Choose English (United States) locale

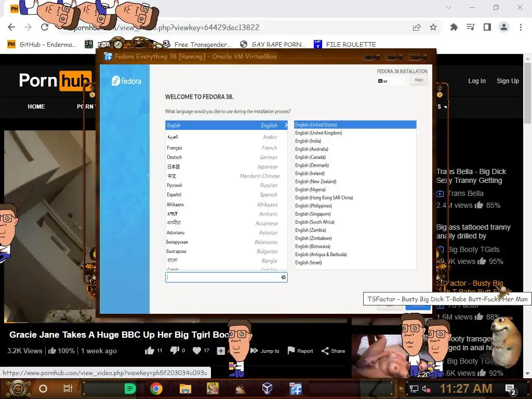click(355, 125)
